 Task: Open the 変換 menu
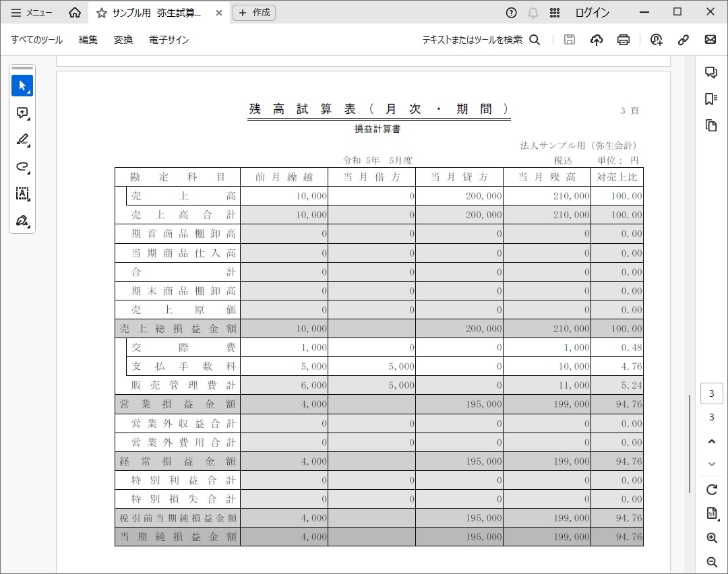coord(123,40)
